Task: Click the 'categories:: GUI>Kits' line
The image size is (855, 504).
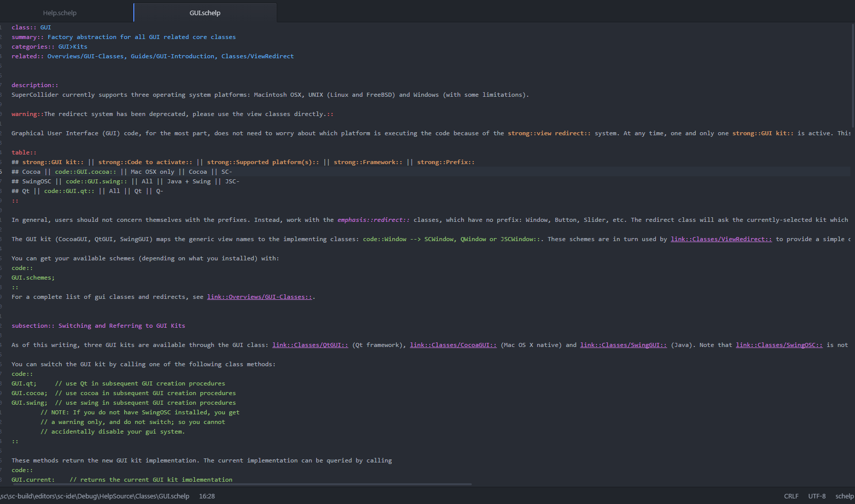Action: click(x=49, y=47)
